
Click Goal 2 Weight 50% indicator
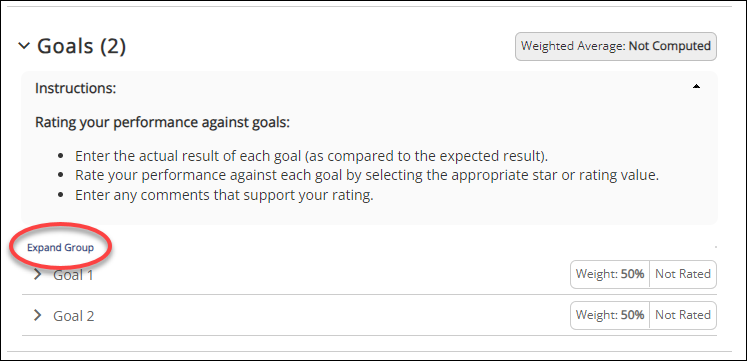point(610,315)
